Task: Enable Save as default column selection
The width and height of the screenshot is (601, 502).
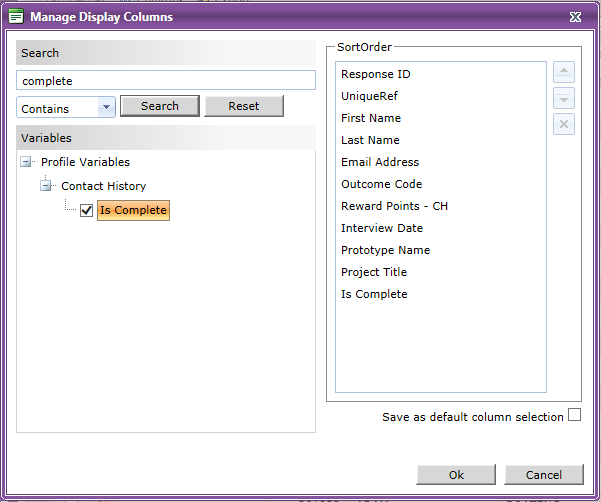Action: pyautogui.click(x=574, y=415)
